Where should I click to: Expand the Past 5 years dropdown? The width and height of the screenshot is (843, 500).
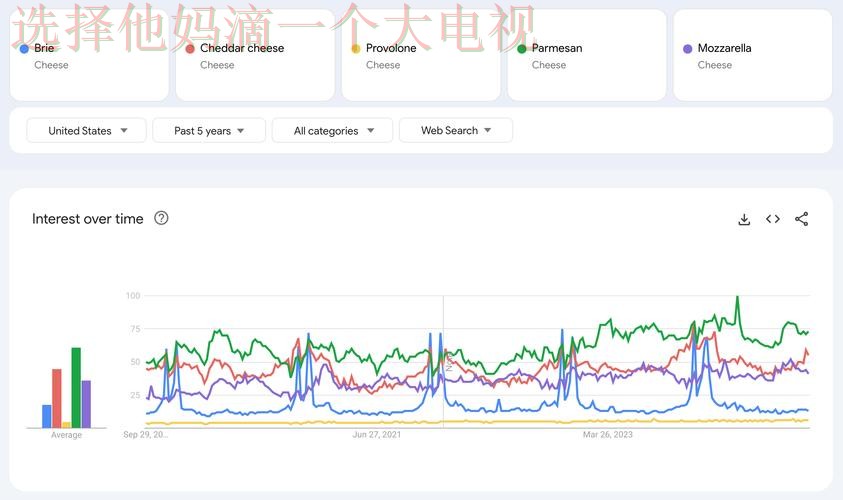[209, 131]
